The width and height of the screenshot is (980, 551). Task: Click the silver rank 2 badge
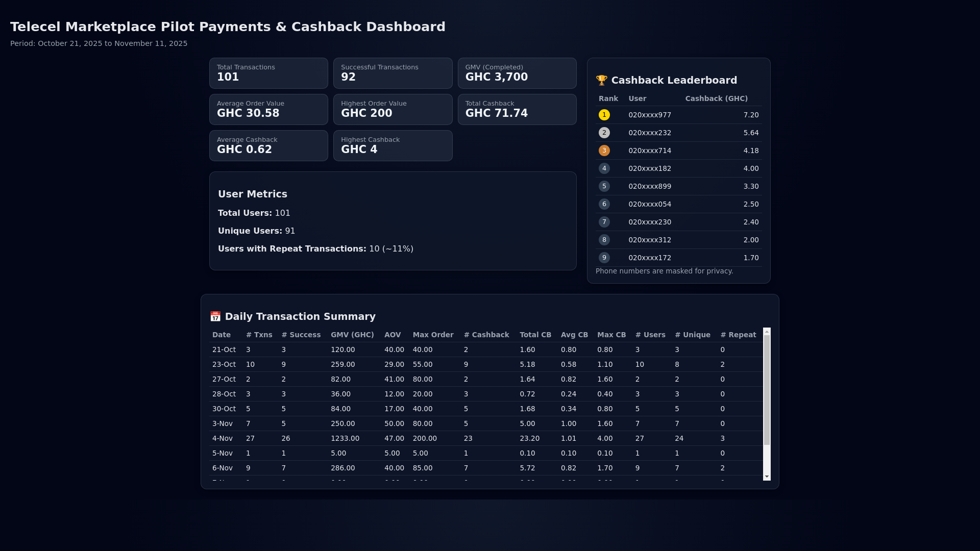pos(604,133)
